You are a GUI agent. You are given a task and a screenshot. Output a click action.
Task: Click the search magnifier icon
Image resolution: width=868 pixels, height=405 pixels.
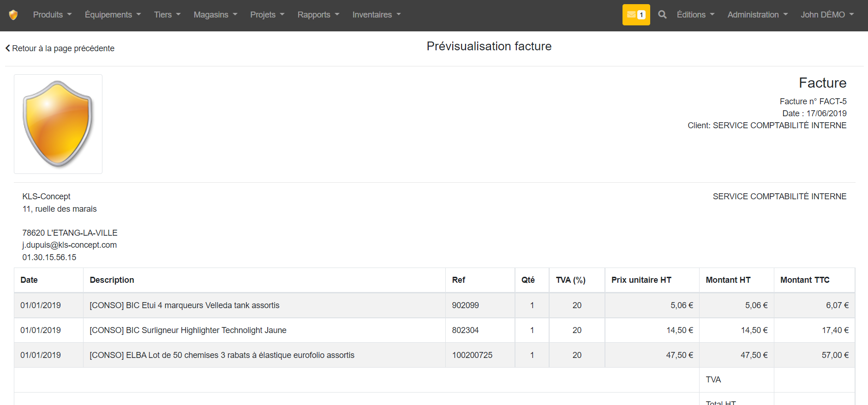(x=662, y=15)
